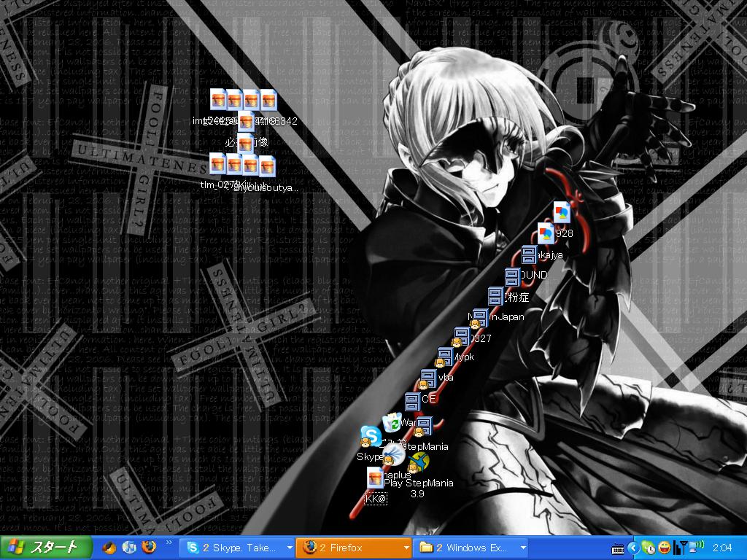This screenshot has width=747, height=560.
Task: Launch the Play StepMania 3.9 dancer icon
Action: pos(418,462)
